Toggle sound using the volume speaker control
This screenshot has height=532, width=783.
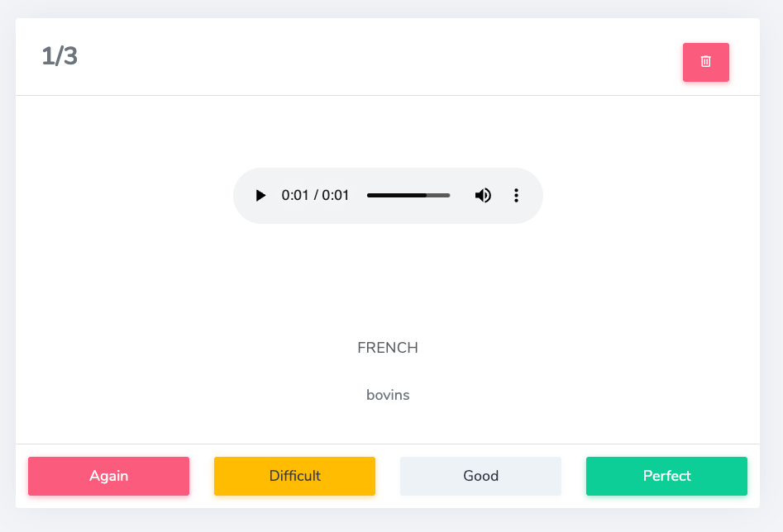pyautogui.click(x=483, y=195)
